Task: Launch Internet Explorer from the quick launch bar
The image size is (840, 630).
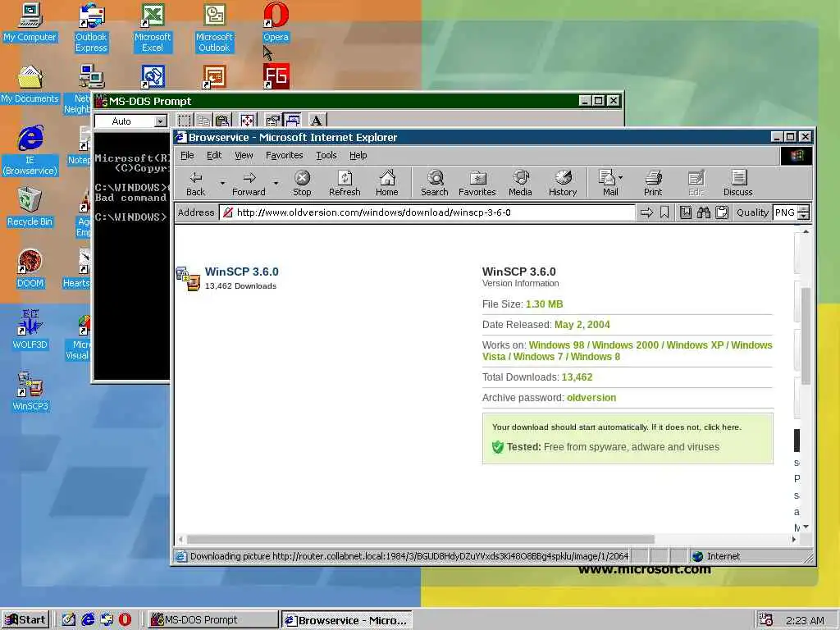Action: click(x=88, y=620)
